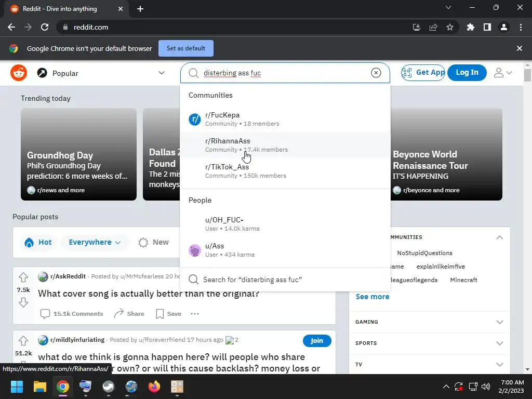The height and width of the screenshot is (399, 532).
Task: Open Chrome extensions puzzle icon
Action: point(471,27)
